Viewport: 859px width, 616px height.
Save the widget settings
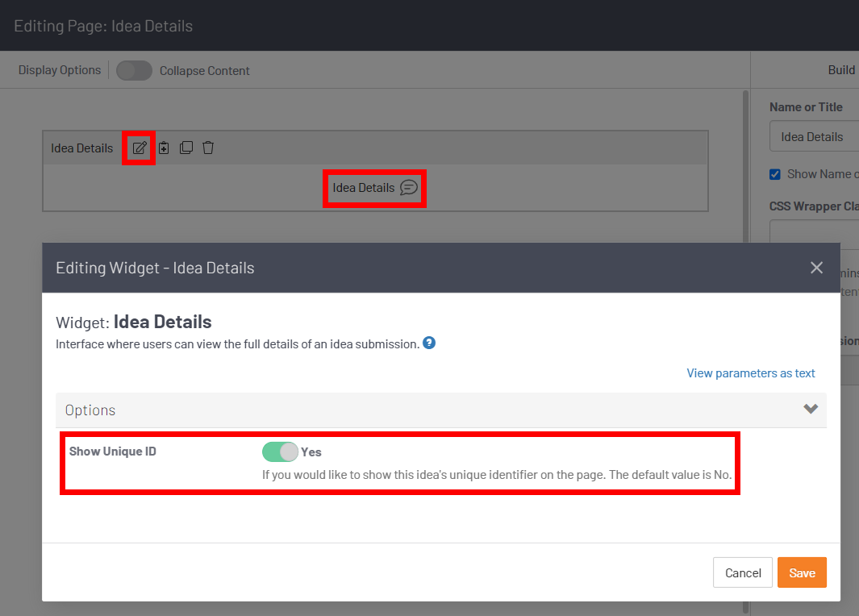(802, 572)
